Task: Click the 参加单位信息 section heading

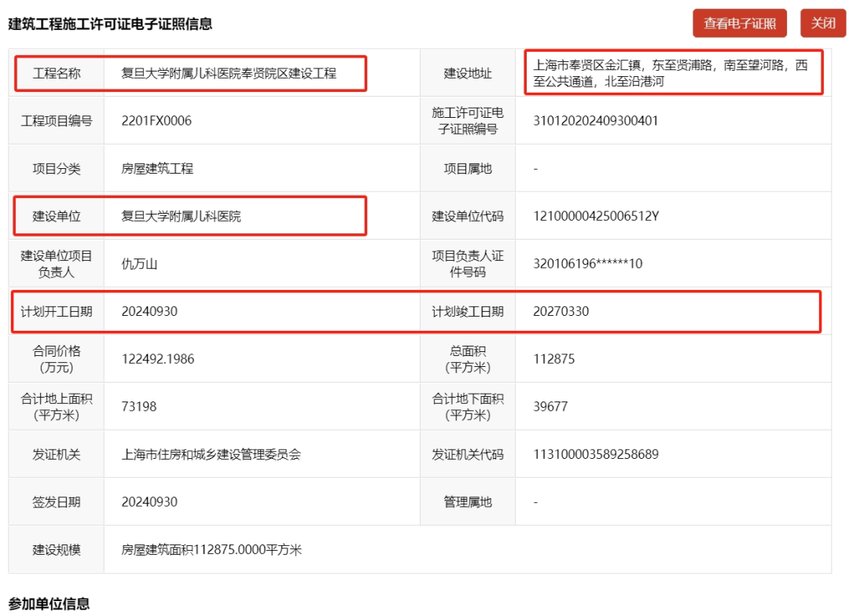Action: pyautogui.click(x=49, y=603)
